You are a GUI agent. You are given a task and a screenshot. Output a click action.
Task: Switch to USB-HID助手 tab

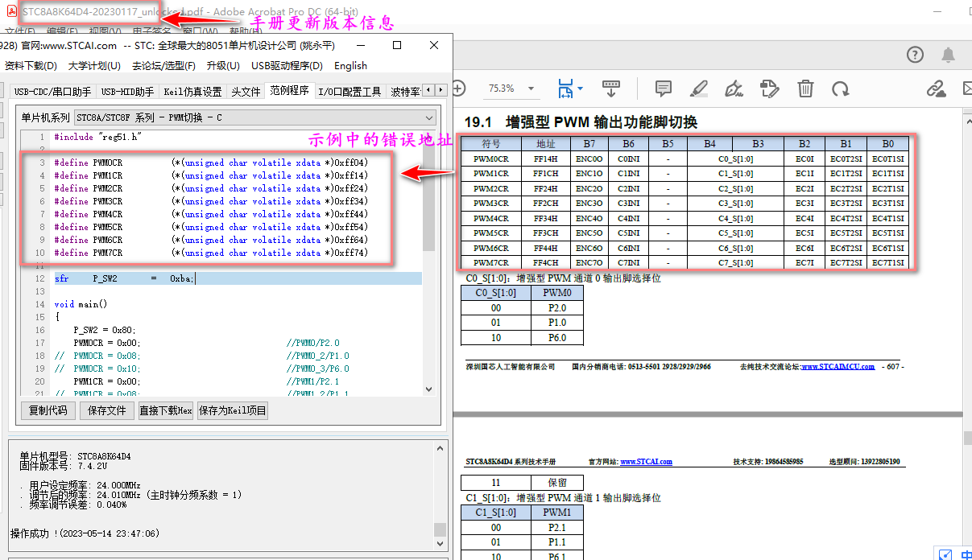click(127, 92)
